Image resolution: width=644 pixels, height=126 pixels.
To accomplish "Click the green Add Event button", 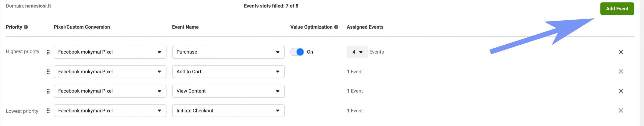I will [x=617, y=9].
